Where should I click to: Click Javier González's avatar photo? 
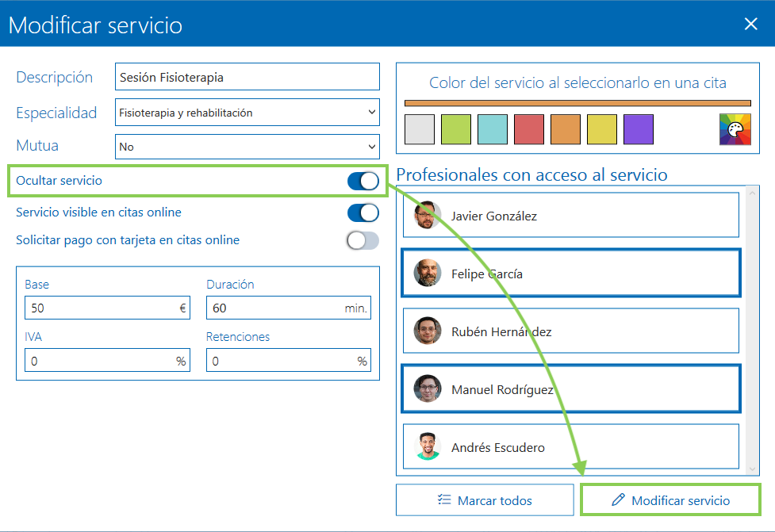pyautogui.click(x=428, y=216)
